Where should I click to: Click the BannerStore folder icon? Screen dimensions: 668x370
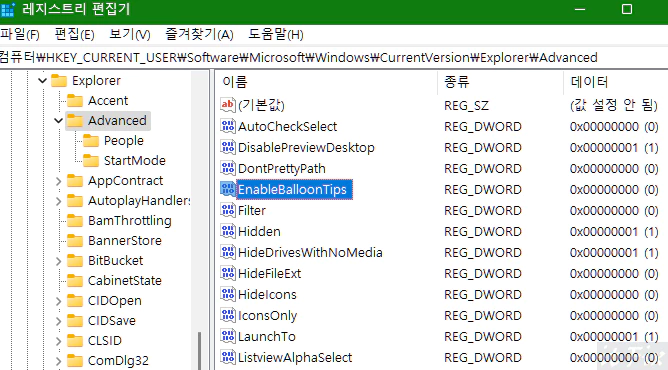(75, 241)
